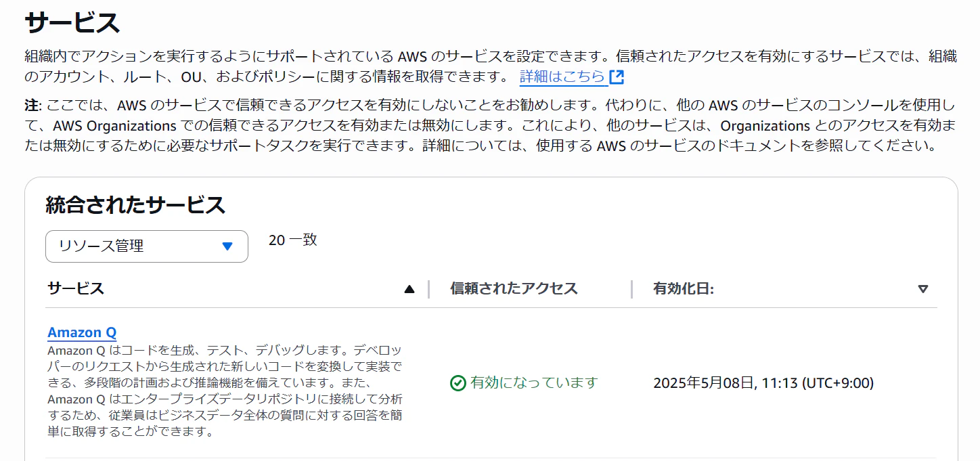
Task: Click the Amazon Q description paragraph
Action: tap(225, 391)
